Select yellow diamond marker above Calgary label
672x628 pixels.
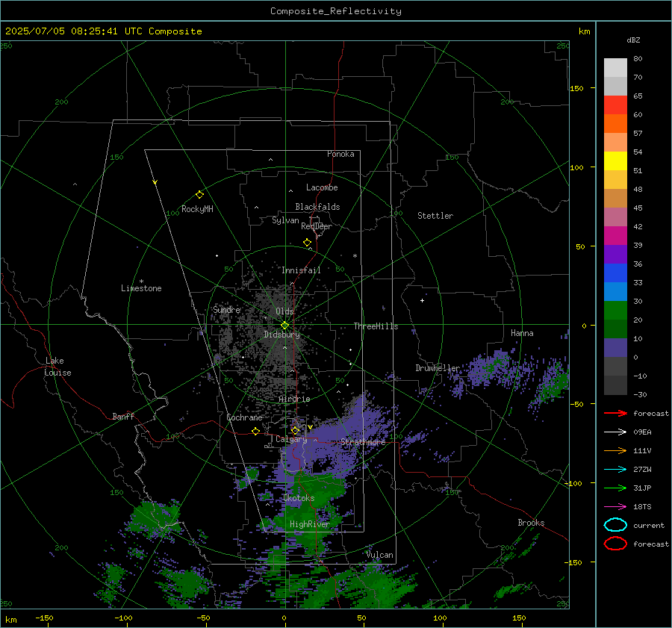(x=295, y=430)
